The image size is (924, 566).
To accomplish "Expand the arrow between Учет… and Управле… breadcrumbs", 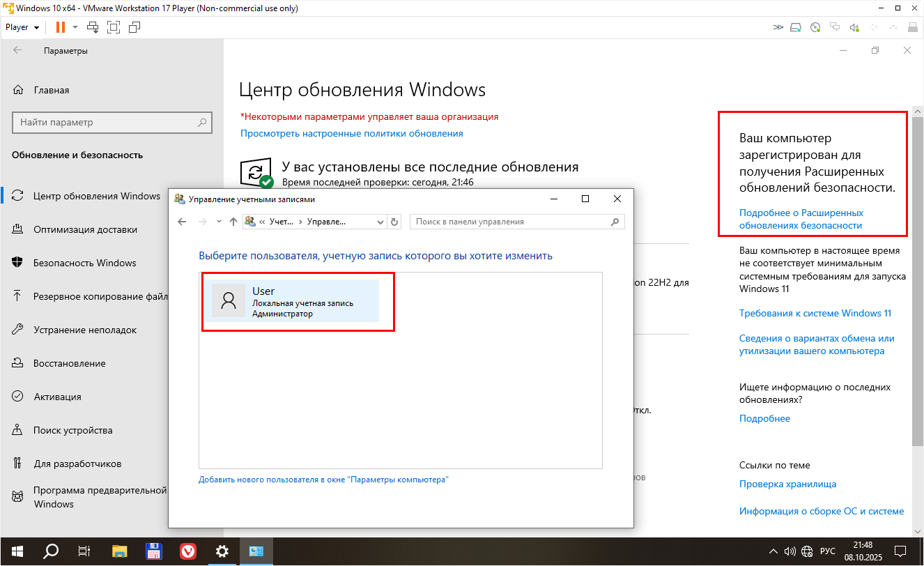I will 300,222.
